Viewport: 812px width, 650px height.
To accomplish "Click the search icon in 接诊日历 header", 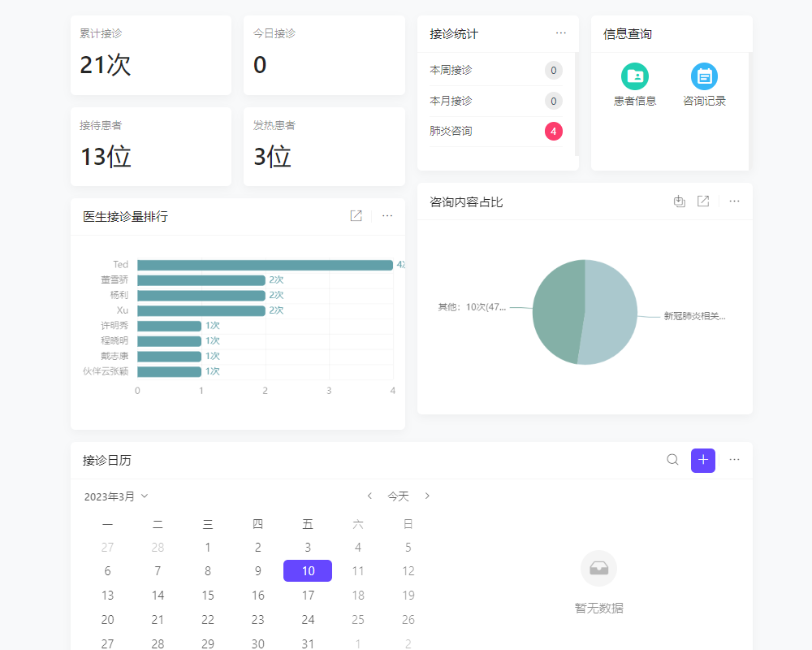I will click(672, 460).
